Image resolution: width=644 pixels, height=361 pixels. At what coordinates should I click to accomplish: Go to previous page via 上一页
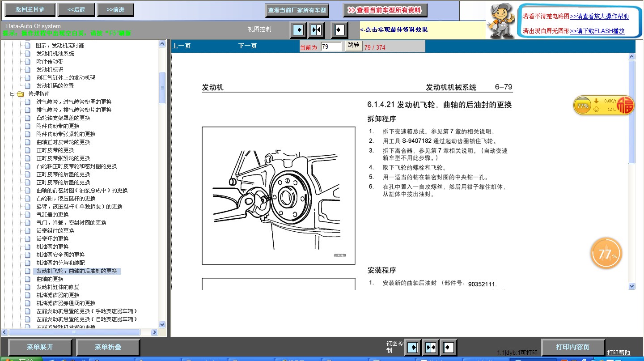[x=182, y=46]
